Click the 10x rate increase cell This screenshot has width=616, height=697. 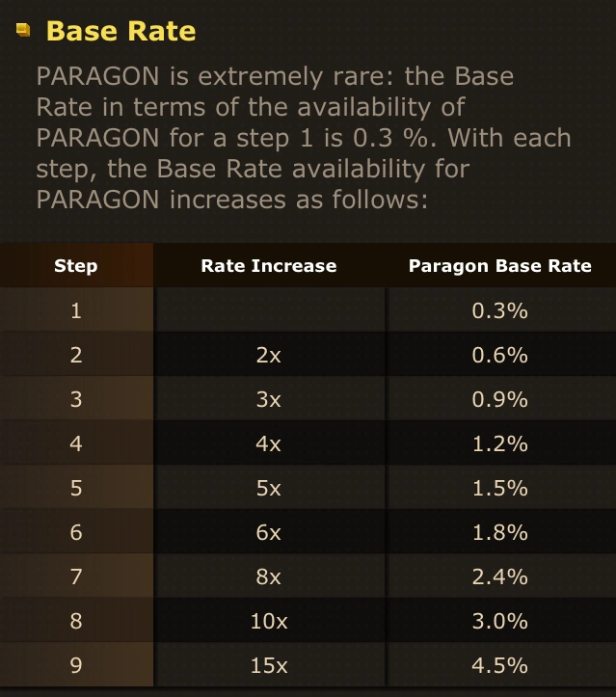[269, 621]
